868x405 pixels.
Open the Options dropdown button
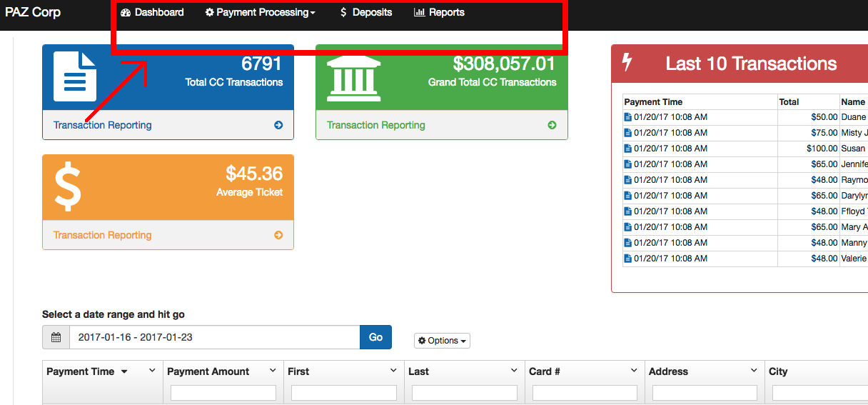click(442, 341)
